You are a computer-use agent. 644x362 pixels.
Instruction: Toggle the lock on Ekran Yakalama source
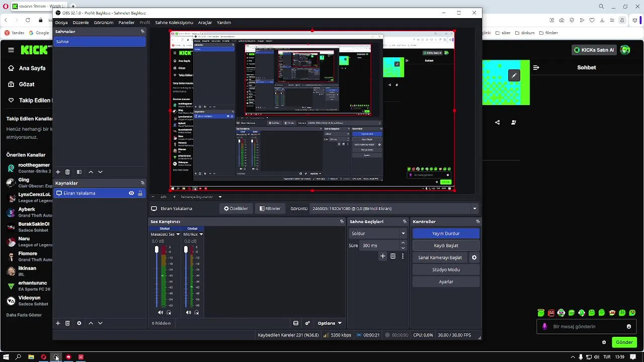(x=140, y=193)
